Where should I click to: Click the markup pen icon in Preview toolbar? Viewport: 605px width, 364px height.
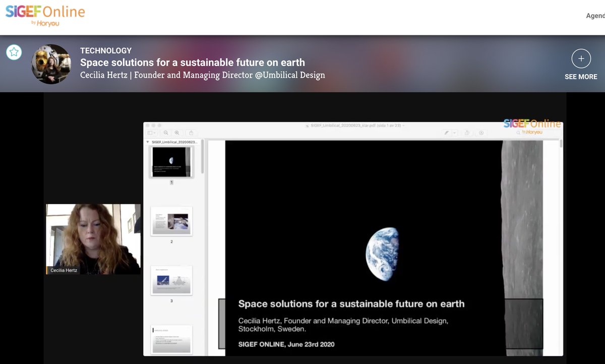point(447,133)
